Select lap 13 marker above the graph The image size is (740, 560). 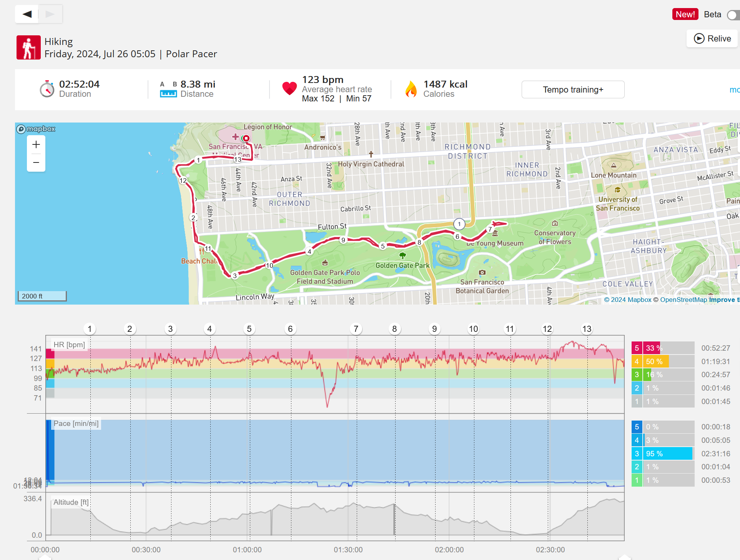tap(587, 329)
